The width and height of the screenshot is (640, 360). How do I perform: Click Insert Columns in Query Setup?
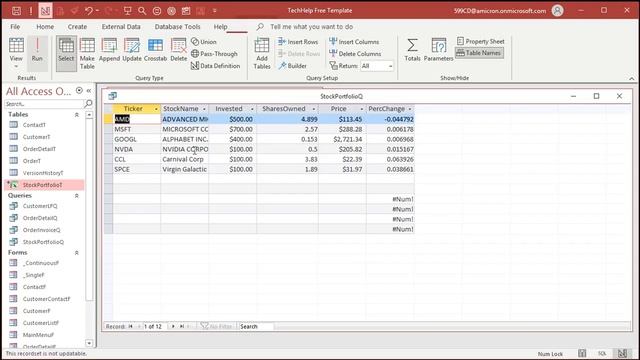pyautogui.click(x=354, y=42)
